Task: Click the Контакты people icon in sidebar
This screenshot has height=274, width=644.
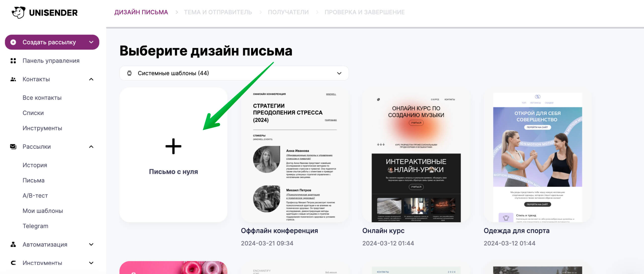Action: [13, 79]
